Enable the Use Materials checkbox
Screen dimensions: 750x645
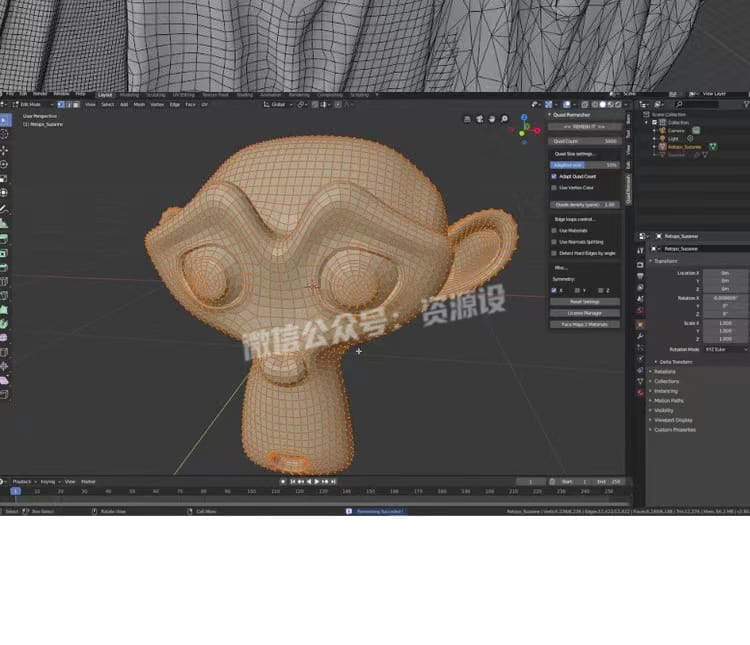coord(554,231)
